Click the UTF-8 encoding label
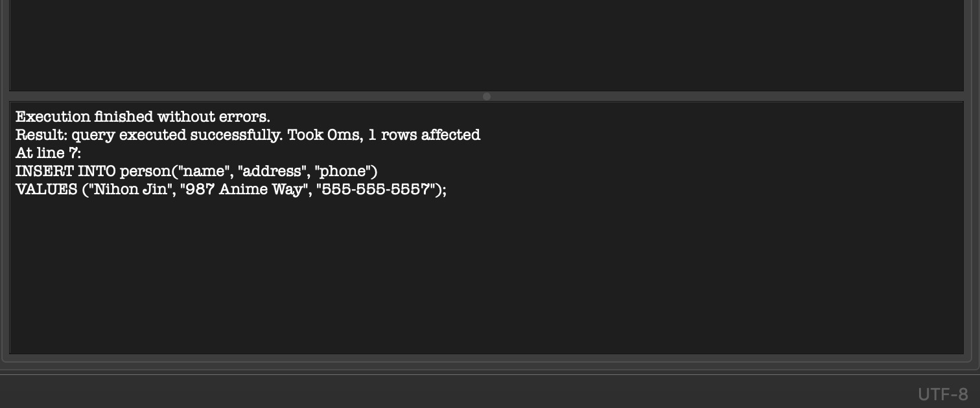This screenshot has width=980, height=408. click(943, 394)
